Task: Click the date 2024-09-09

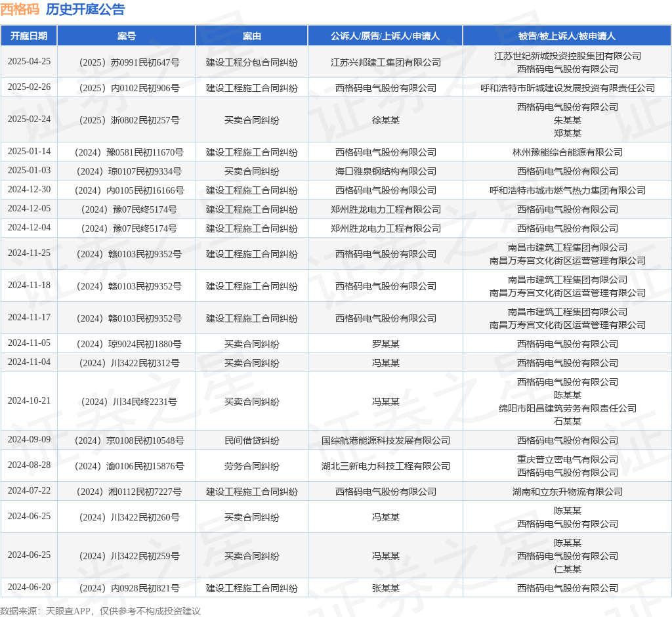Action: point(29,440)
